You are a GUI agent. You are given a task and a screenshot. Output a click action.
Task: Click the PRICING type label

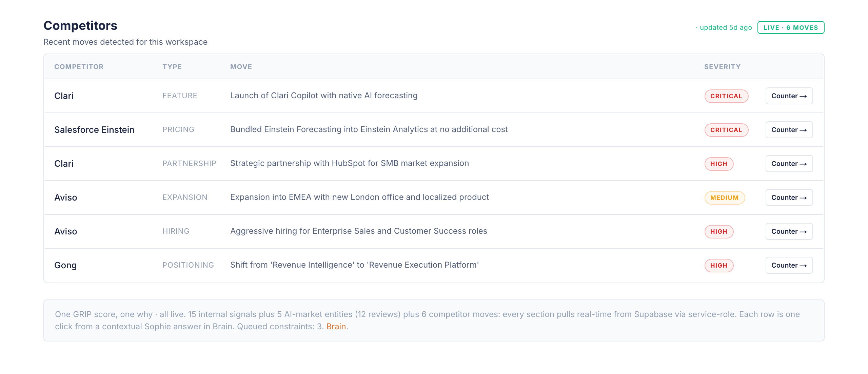click(178, 129)
